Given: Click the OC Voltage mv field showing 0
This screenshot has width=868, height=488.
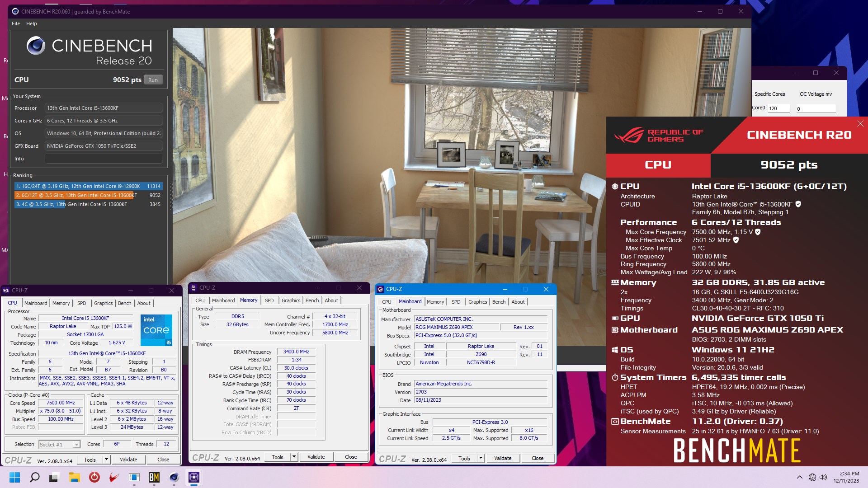Looking at the screenshot, I should point(816,108).
